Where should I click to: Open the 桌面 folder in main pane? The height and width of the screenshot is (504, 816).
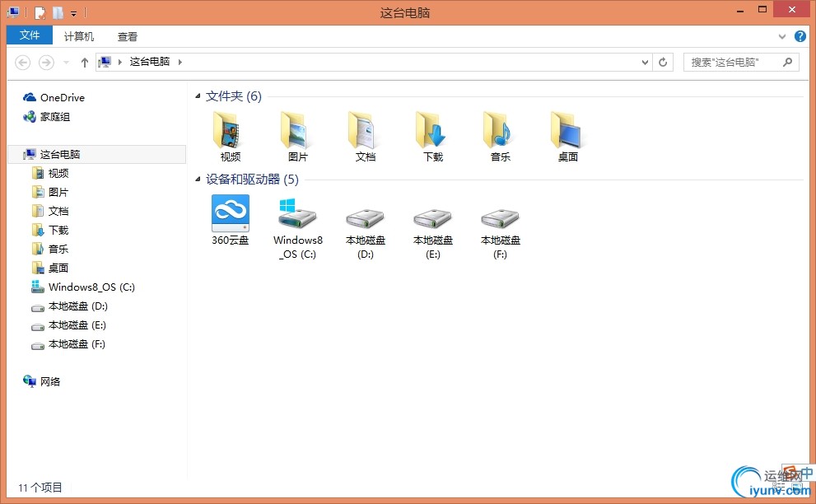(x=568, y=137)
